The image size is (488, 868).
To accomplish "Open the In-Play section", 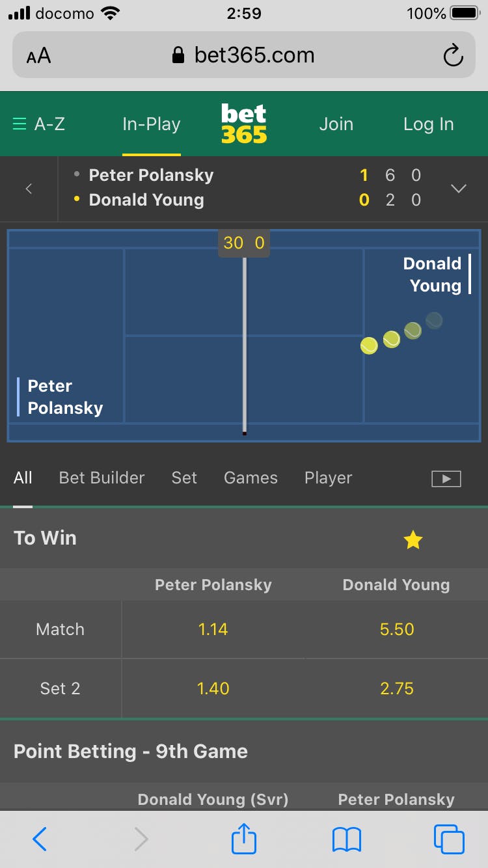I will (152, 124).
